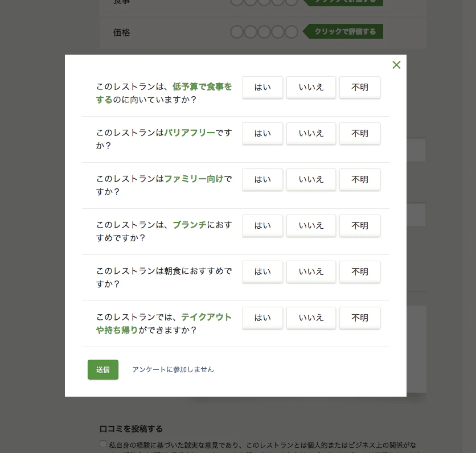Choose 不明 for the バリアフリー question
This screenshot has height=453, width=476.
[x=359, y=134]
